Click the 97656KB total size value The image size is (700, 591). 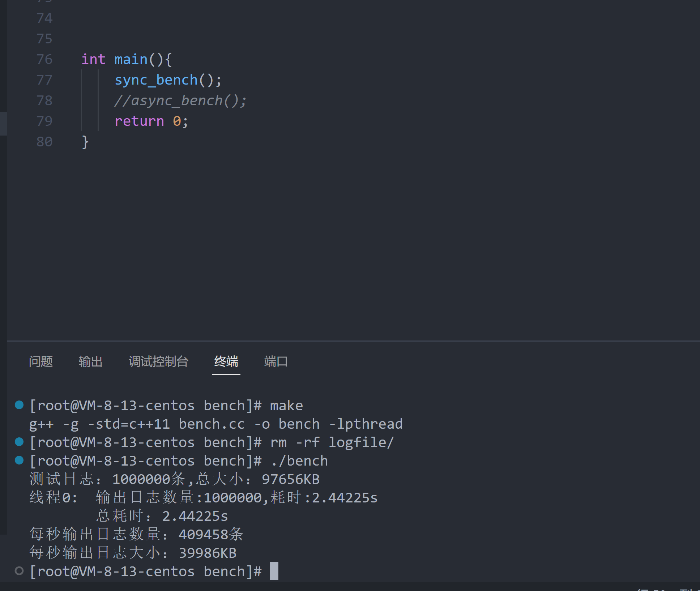pyautogui.click(x=291, y=479)
